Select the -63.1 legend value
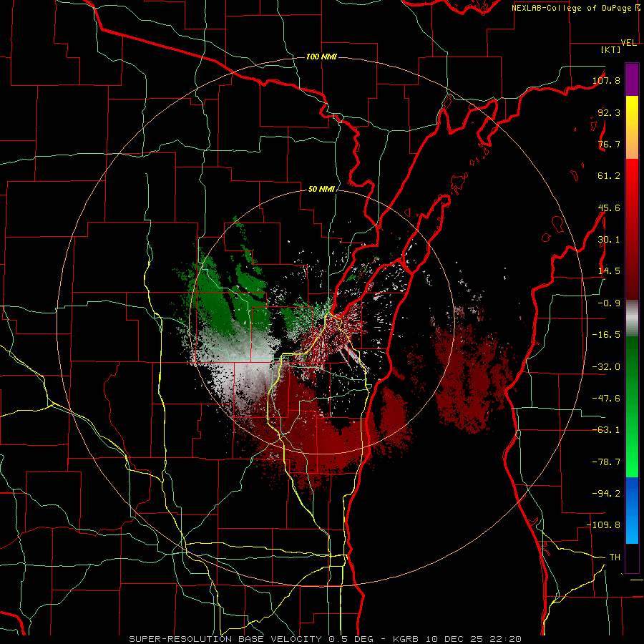This screenshot has width=644, height=644. [606, 430]
